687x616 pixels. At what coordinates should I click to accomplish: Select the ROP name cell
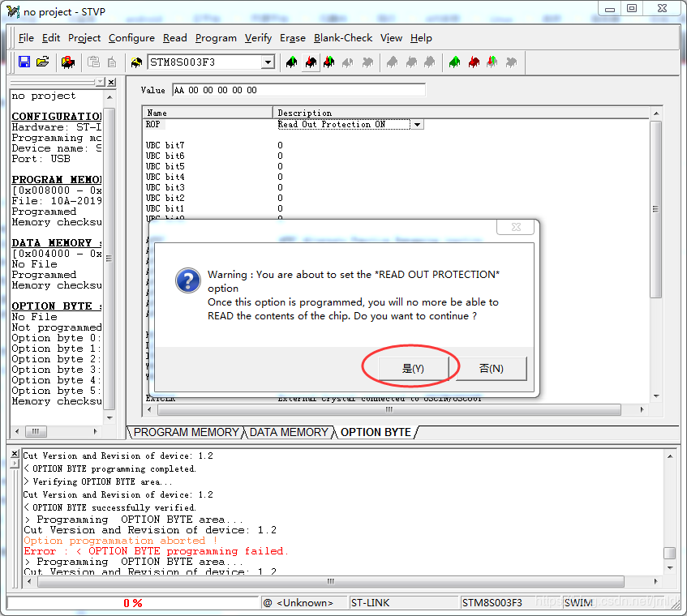click(153, 124)
